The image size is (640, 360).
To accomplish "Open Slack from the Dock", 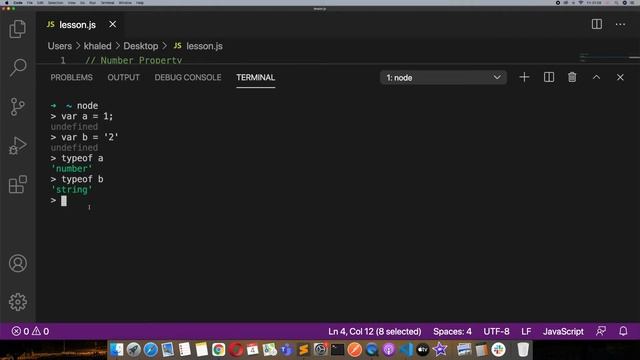I will [498, 350].
